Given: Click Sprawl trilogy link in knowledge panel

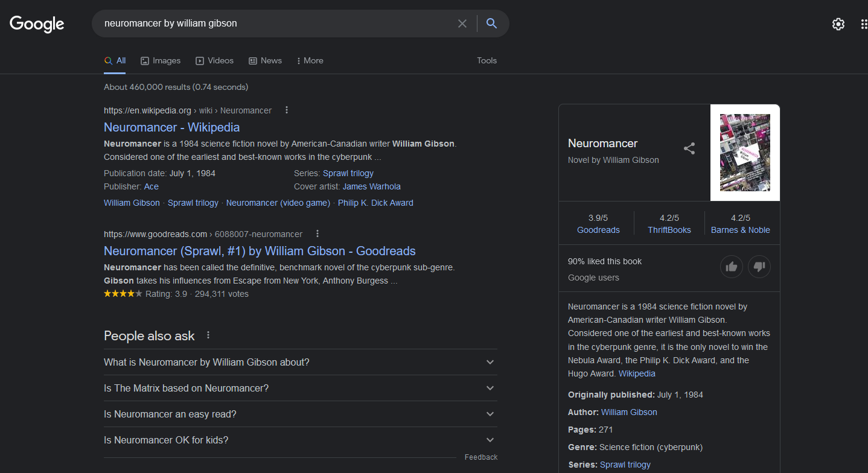Looking at the screenshot, I should tap(625, 465).
